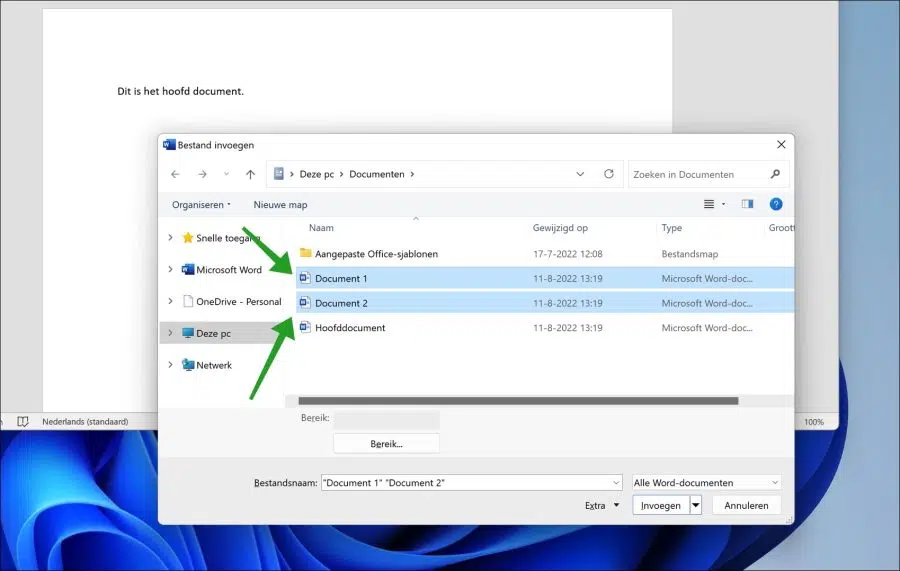Click Nederlands (standaard) in Word status bar

click(x=85, y=422)
